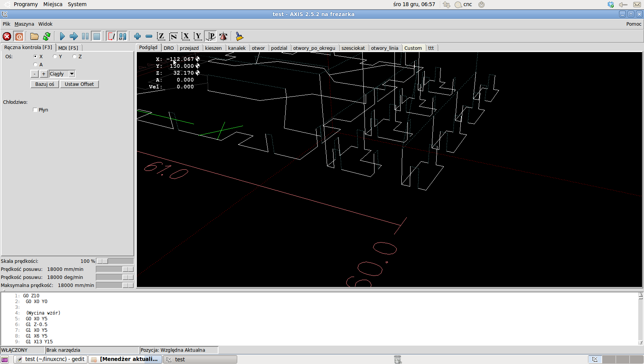The width and height of the screenshot is (644, 364).
Task: Switch to rotated Z view
Action: [x=173, y=36]
